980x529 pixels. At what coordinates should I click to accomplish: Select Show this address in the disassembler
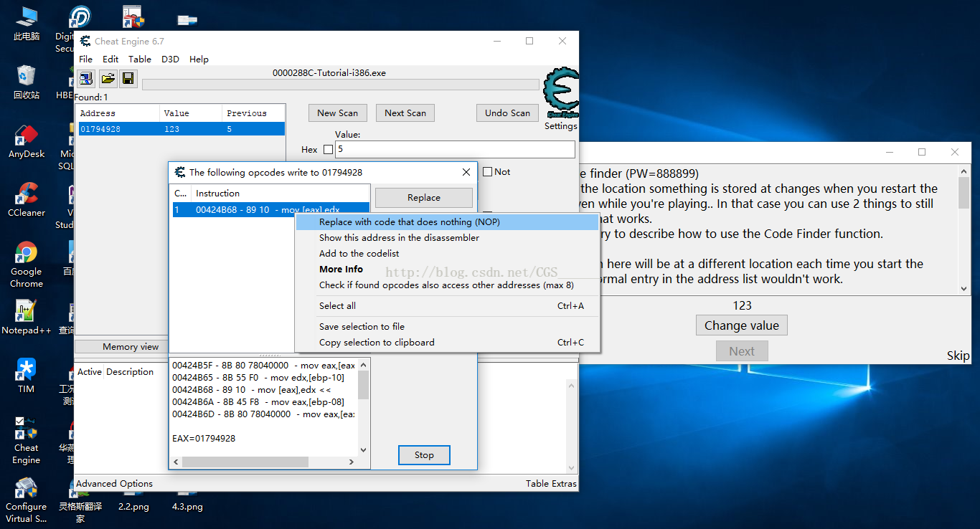pos(399,238)
